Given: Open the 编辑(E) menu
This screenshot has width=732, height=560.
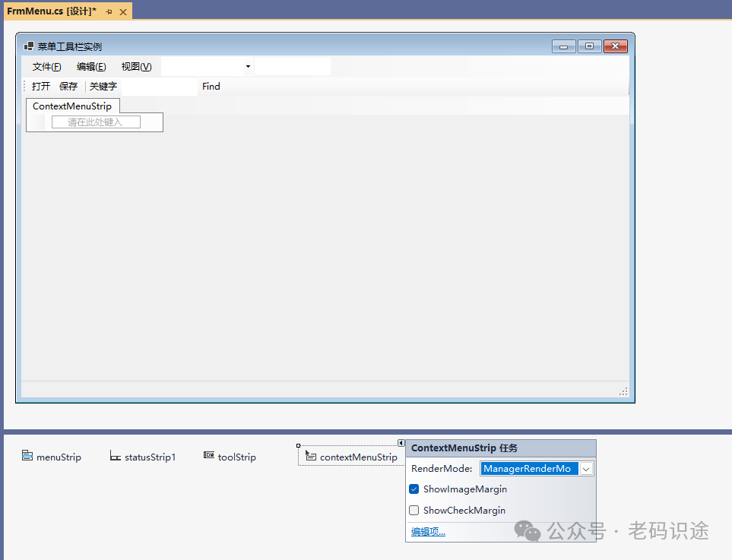Looking at the screenshot, I should [91, 67].
